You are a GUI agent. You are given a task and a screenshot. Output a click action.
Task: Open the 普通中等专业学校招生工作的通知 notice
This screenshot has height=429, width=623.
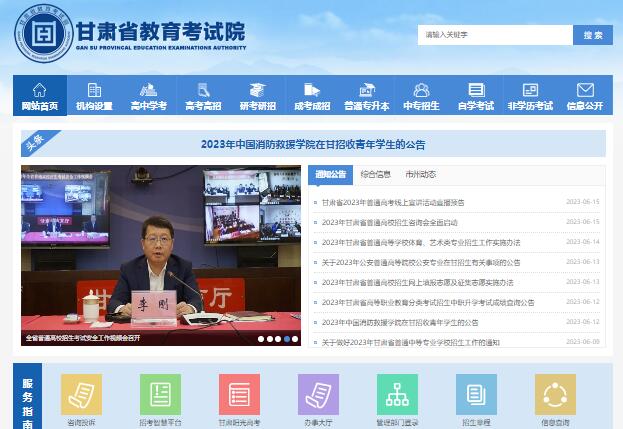point(410,342)
